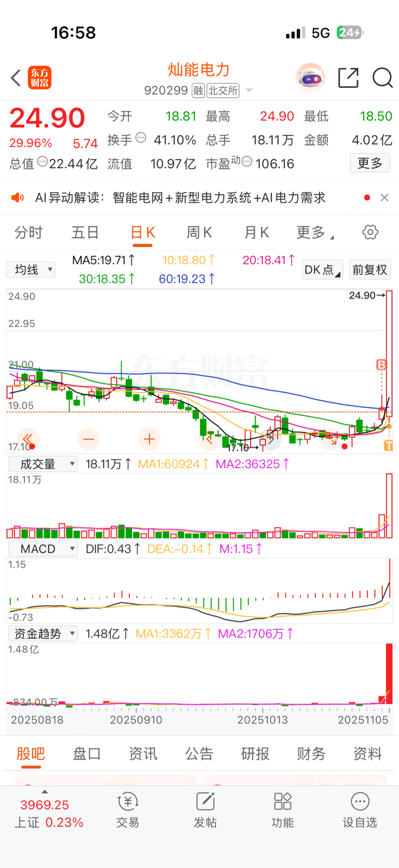Viewport: 399px width, 868px height.
Task: Tap the 60:19.23 moving average value
Action: [187, 279]
